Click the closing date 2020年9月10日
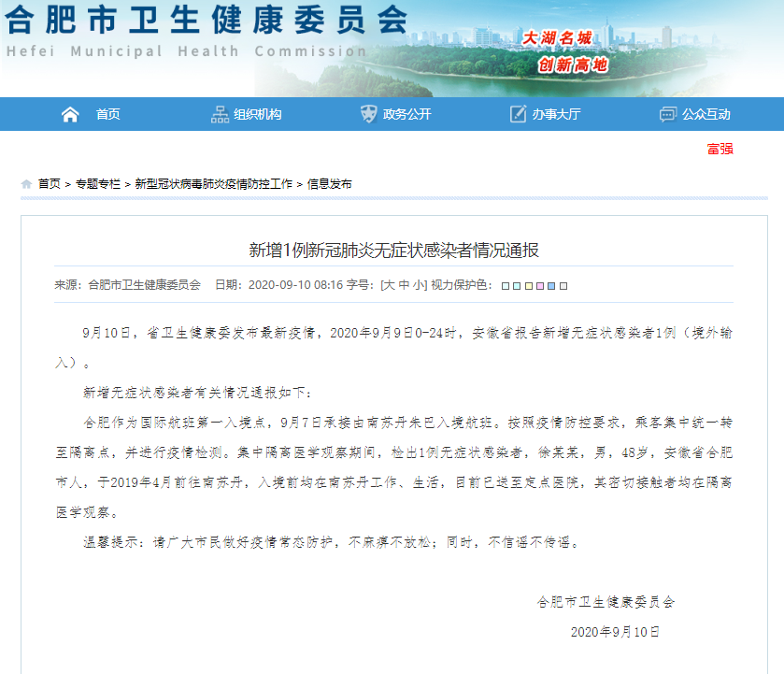 click(x=615, y=632)
